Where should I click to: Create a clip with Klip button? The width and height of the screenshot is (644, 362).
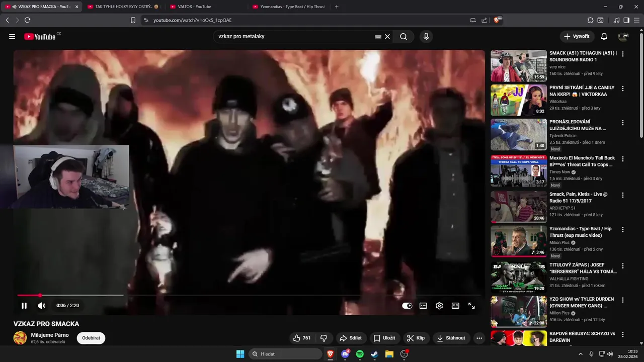click(x=416, y=338)
